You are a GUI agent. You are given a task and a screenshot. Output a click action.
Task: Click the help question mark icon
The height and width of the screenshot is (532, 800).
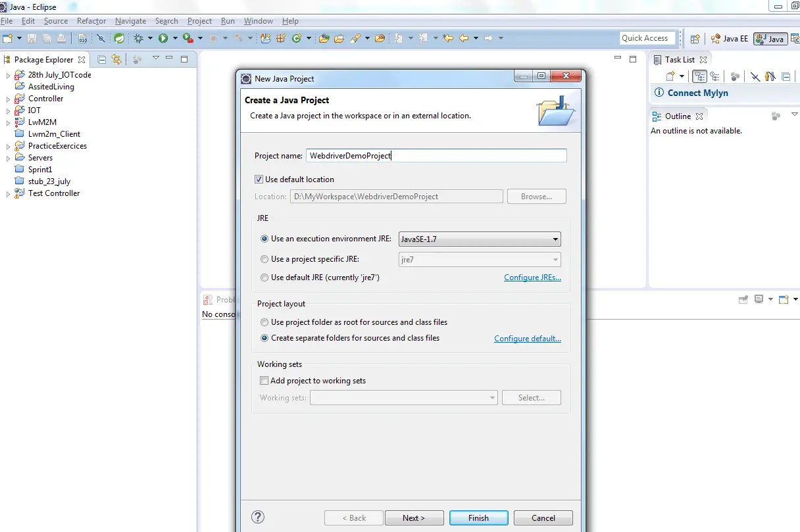tap(258, 517)
